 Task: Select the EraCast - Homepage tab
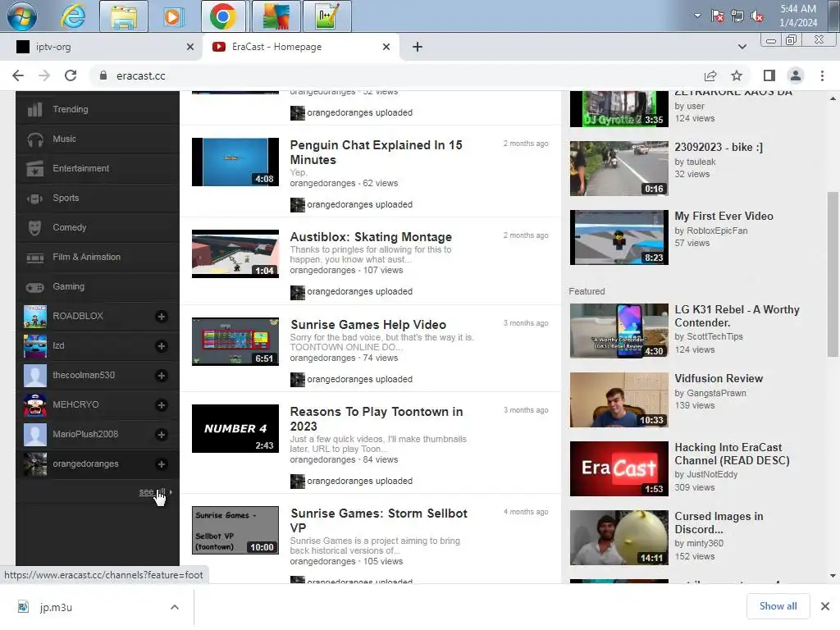[x=301, y=47]
